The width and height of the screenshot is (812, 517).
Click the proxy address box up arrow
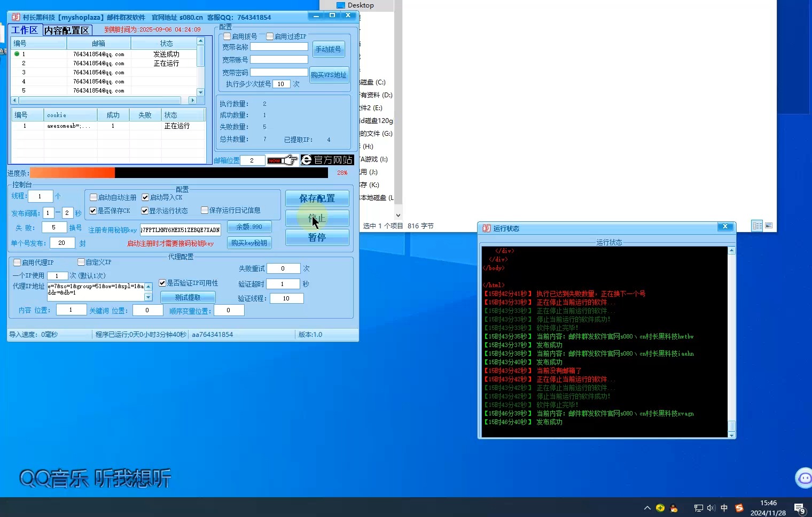149,287
